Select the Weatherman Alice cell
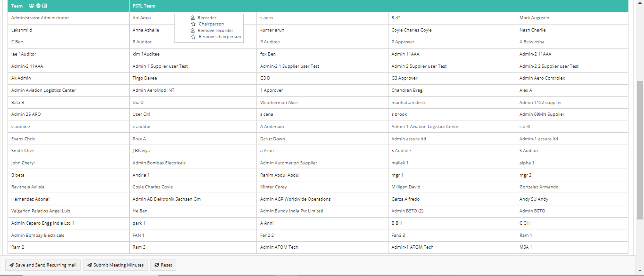644x276 pixels. [x=322, y=103]
